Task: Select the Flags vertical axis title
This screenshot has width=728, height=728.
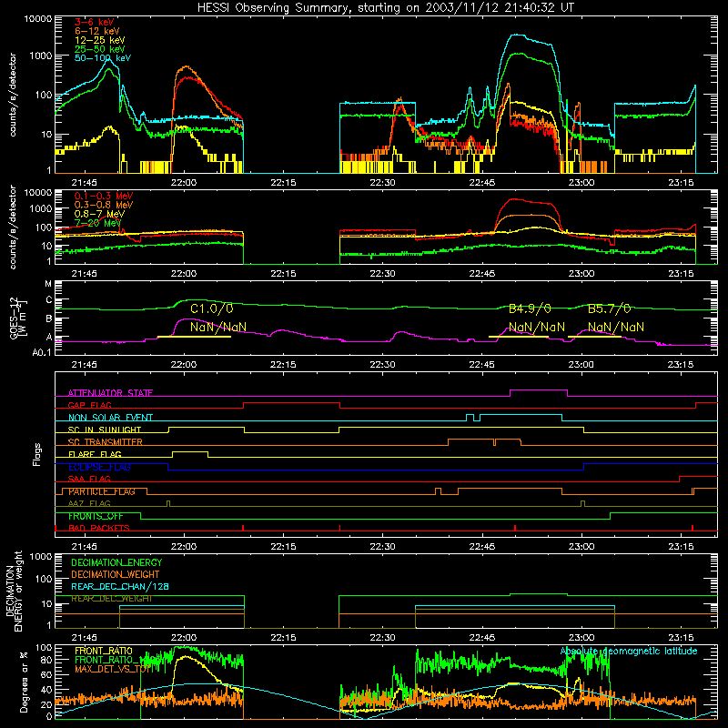Action: click(37, 454)
